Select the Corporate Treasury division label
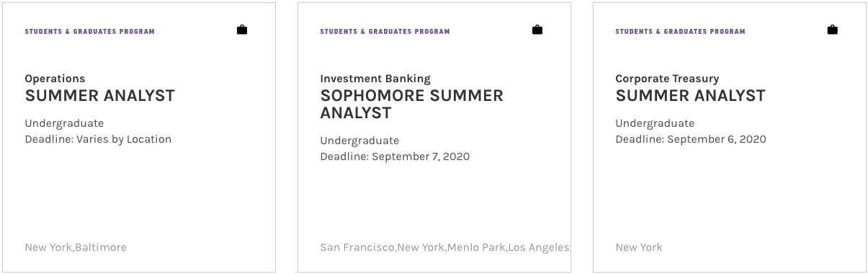 (x=668, y=79)
